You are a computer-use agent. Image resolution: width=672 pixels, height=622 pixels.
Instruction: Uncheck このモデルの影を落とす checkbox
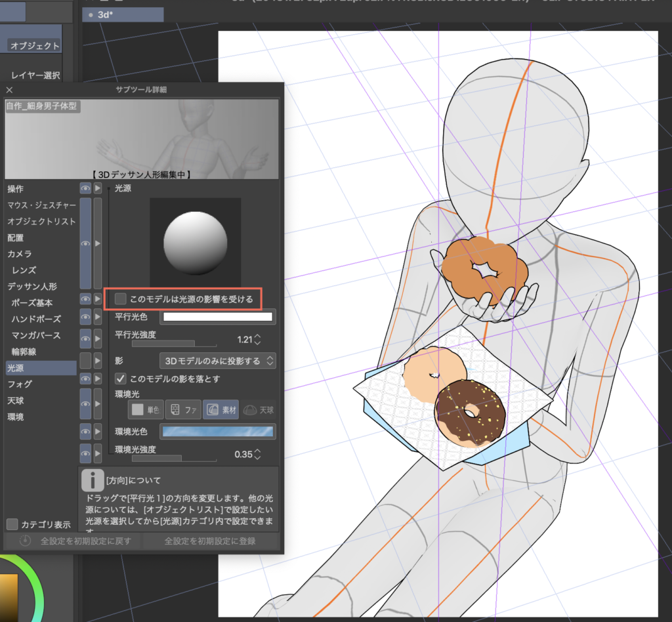[x=121, y=379]
